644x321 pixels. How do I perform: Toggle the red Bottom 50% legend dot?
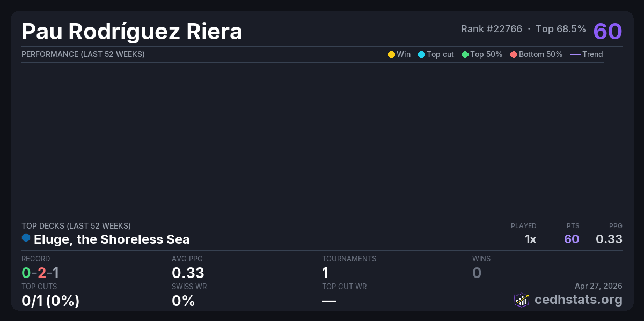point(514,54)
